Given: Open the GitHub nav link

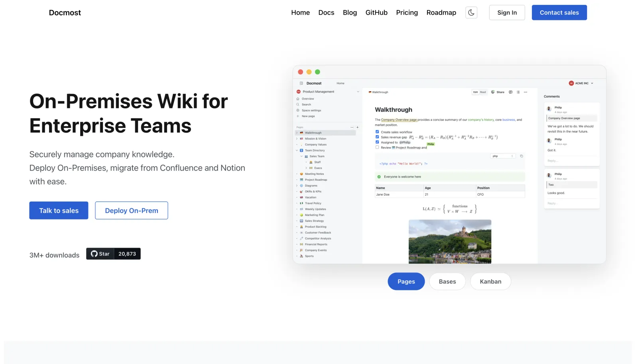Looking at the screenshot, I should 376,12.
